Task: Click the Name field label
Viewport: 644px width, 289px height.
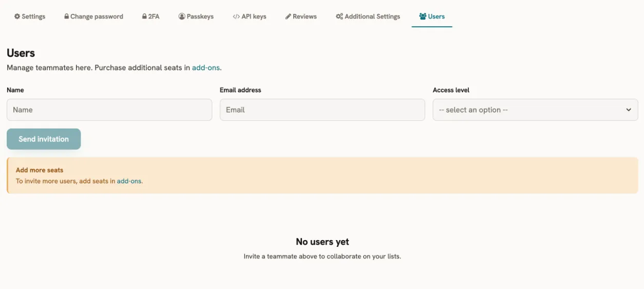Action: [15, 90]
